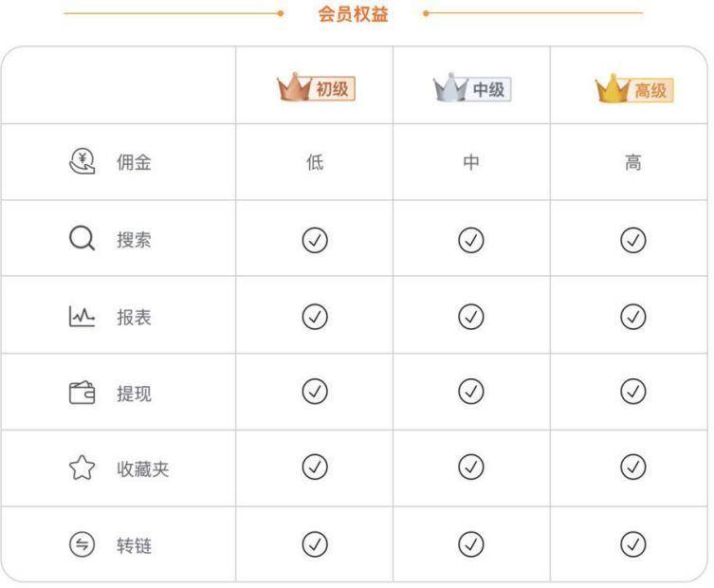Image resolution: width=714 pixels, height=588 pixels.
Task: Select the silver crown 中级 badge
Action: [472, 87]
